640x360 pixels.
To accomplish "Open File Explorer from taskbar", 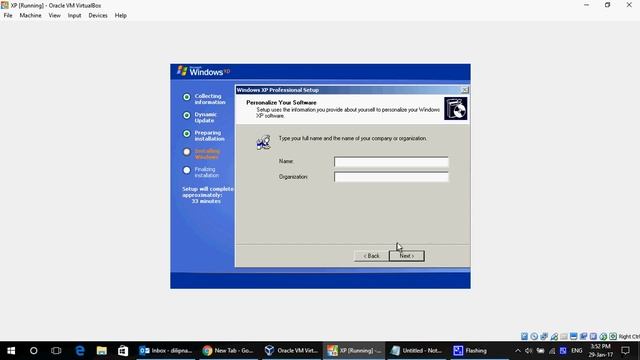I will click(x=102, y=351).
